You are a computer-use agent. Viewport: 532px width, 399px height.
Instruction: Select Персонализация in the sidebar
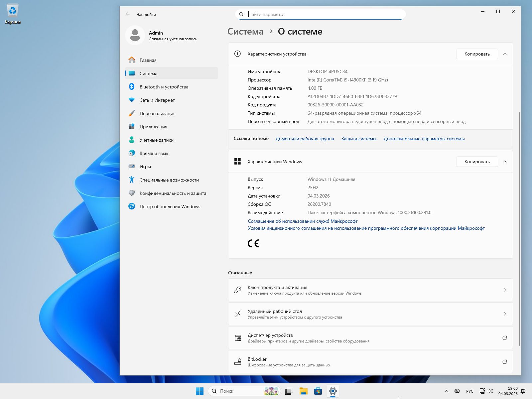pos(157,113)
